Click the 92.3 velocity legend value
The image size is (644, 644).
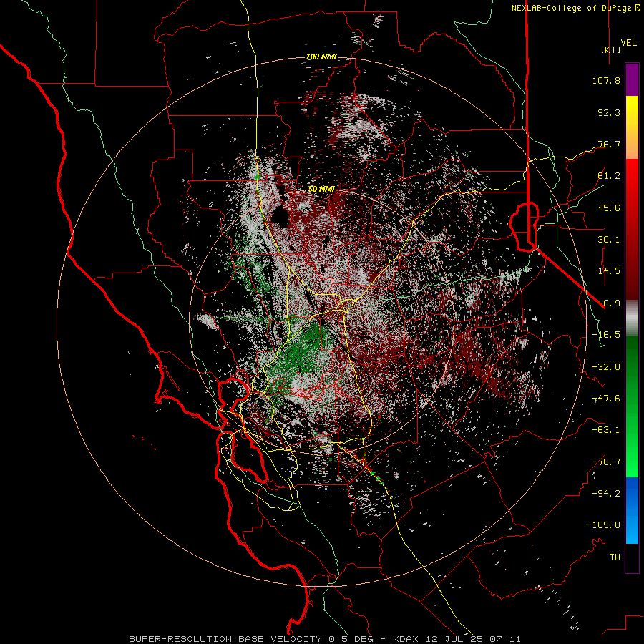coord(609,112)
